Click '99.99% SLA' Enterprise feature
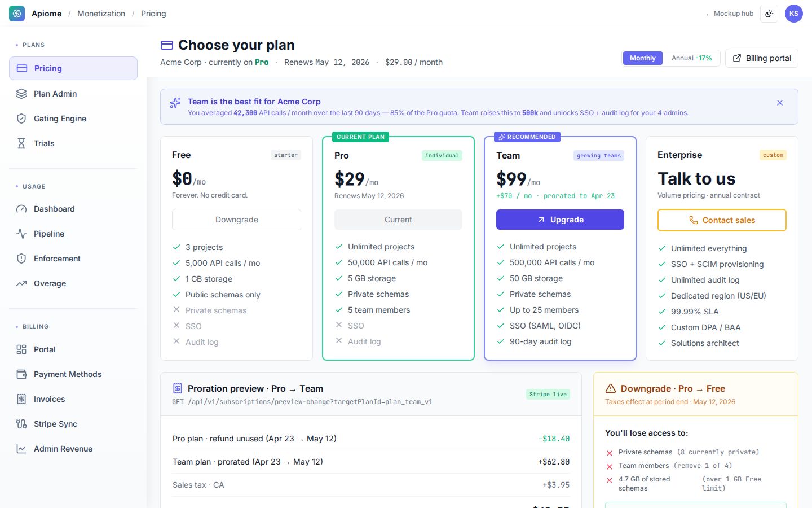Image resolution: width=812 pixels, height=508 pixels. [x=695, y=312]
